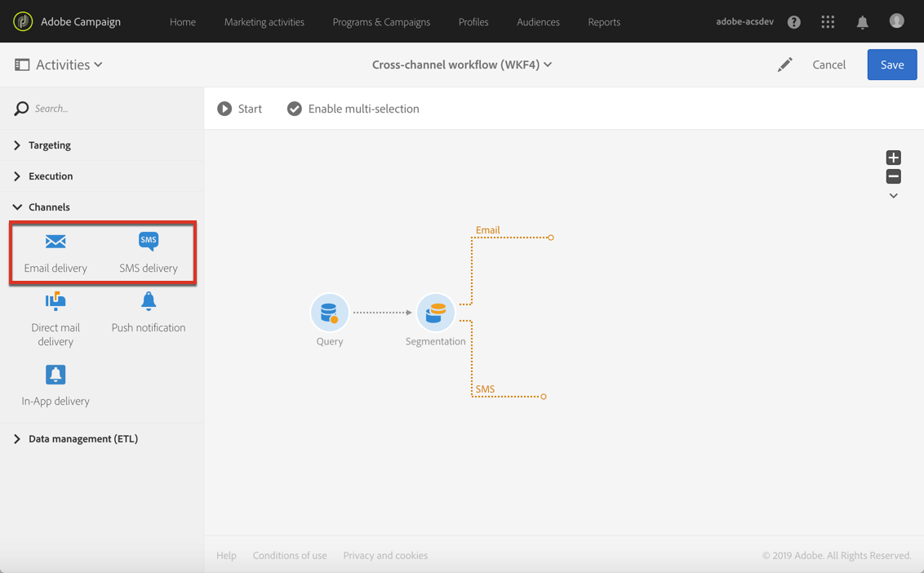The height and width of the screenshot is (573, 924).
Task: Open the Audiences menu
Action: [x=538, y=22]
